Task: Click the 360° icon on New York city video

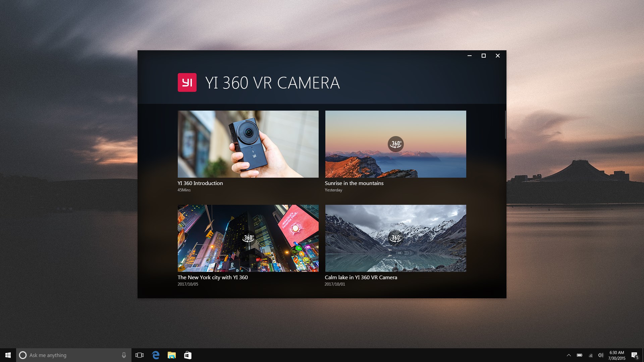Action: click(x=248, y=238)
